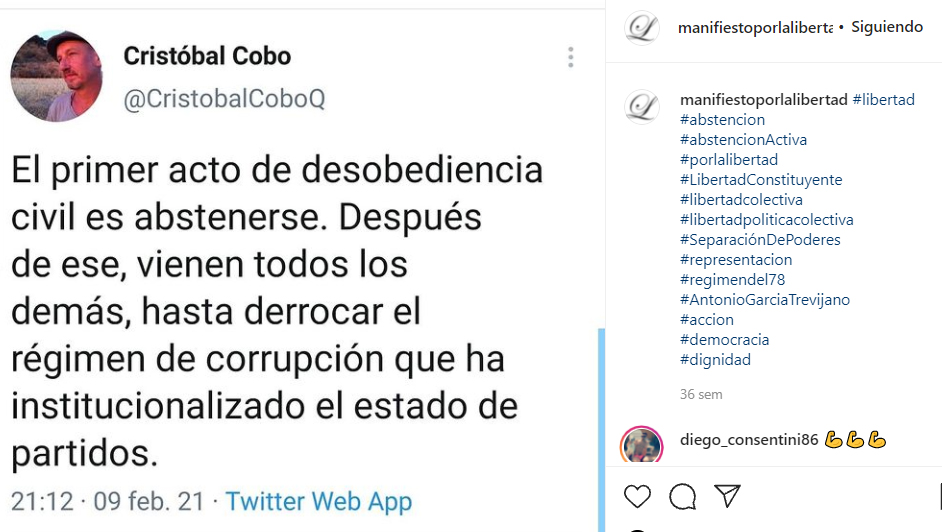The image size is (942, 532).
Task: Open manifiestoporlalibertad username in caption
Action: [764, 100]
